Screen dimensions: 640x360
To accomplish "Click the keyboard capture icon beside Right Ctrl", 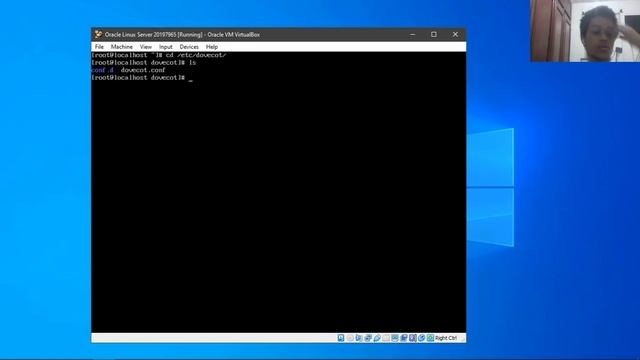I will [x=431, y=338].
